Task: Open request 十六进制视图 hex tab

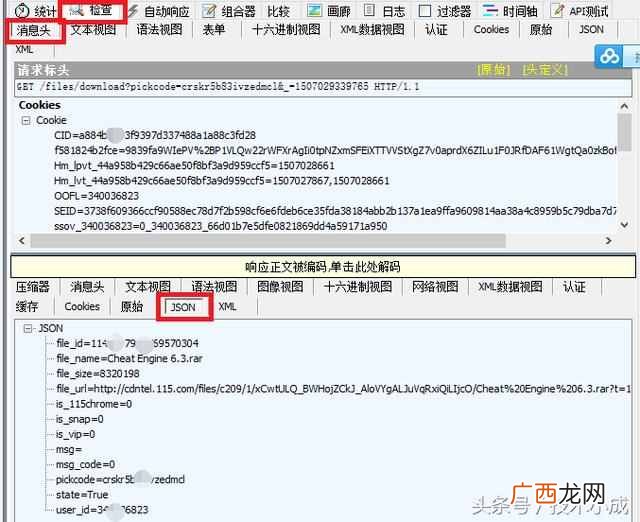Action: point(286,30)
